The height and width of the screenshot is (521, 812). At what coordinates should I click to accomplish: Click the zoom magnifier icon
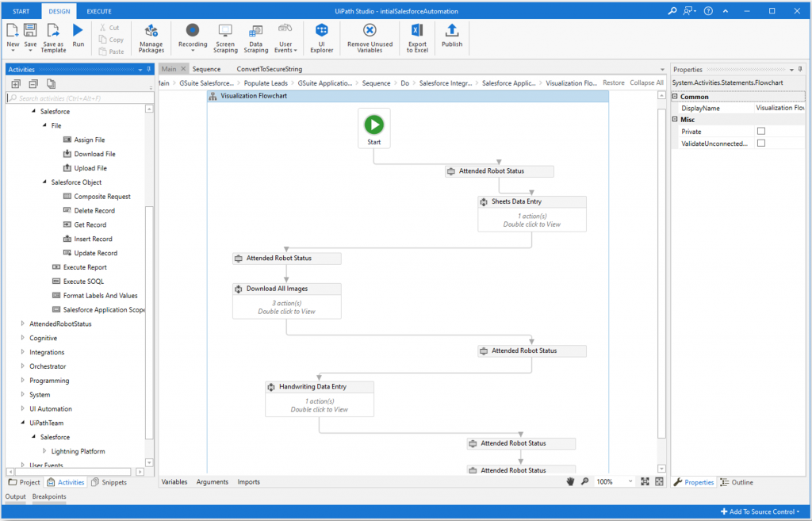584,481
